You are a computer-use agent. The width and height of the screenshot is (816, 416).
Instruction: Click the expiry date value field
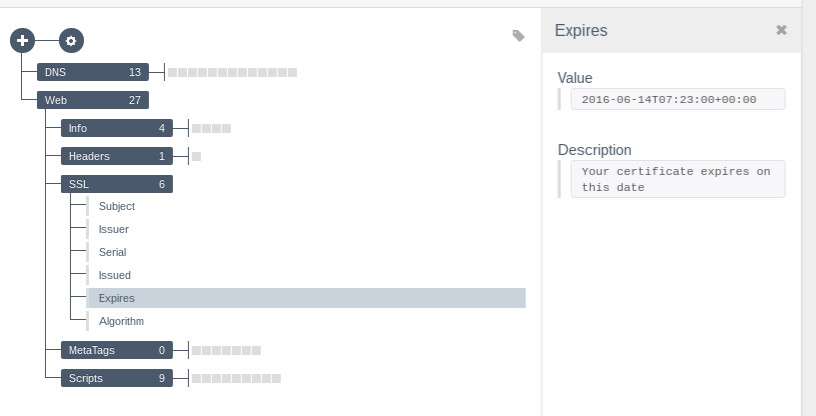(x=678, y=99)
